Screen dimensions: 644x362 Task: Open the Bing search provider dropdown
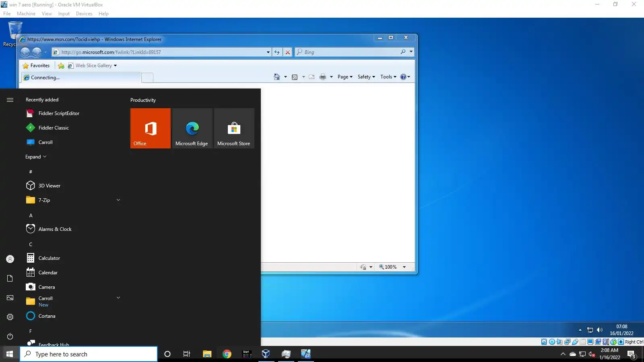pos(411,52)
